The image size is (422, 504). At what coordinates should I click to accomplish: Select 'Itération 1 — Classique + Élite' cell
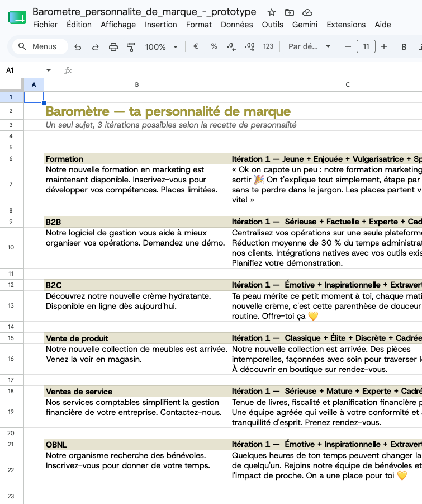(x=326, y=338)
